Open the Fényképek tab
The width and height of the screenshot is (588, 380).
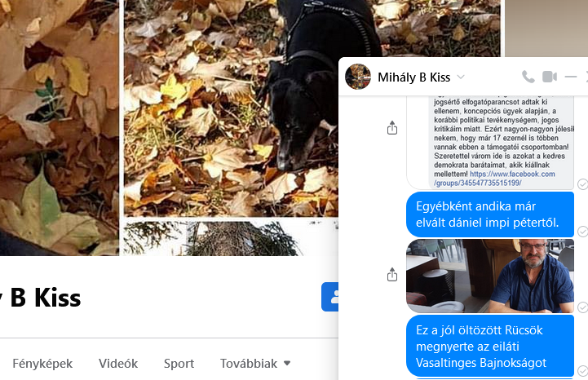tap(42, 363)
